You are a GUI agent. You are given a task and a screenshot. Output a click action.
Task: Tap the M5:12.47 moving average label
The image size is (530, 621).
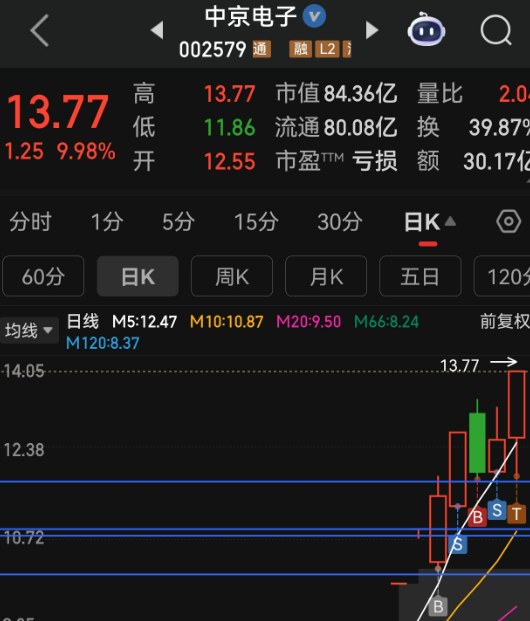click(145, 322)
